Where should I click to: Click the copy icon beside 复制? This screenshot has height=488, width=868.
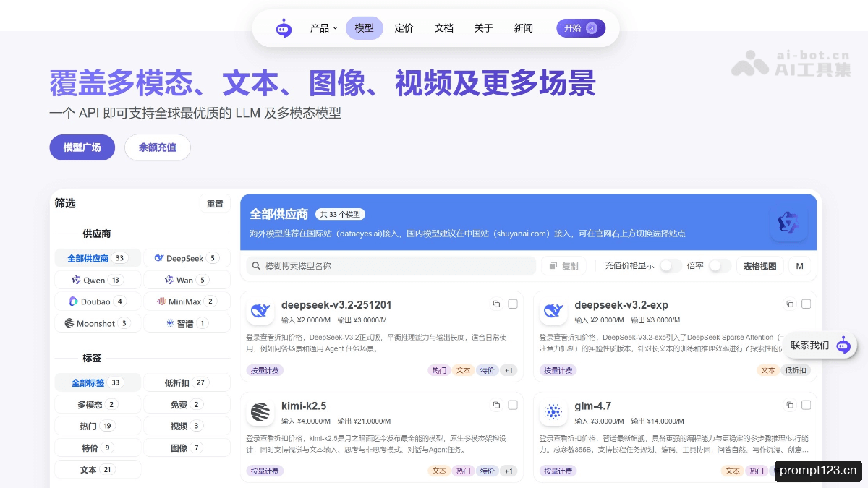(553, 266)
